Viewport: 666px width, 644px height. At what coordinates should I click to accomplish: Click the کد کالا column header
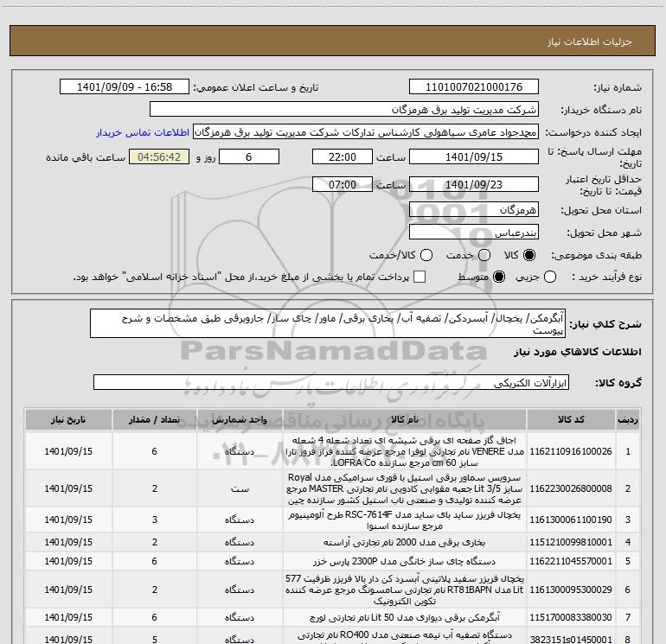click(x=571, y=420)
